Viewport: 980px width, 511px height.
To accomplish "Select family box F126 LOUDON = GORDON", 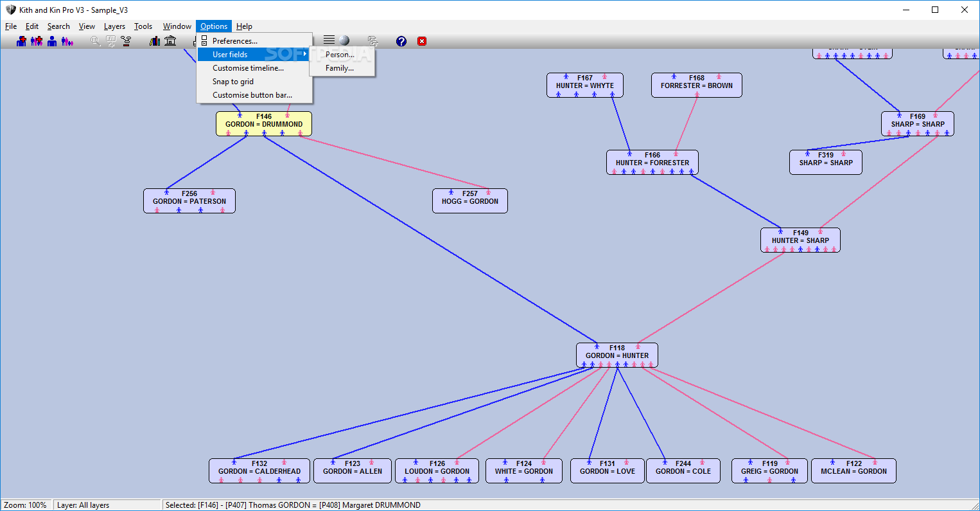I will pos(437,471).
